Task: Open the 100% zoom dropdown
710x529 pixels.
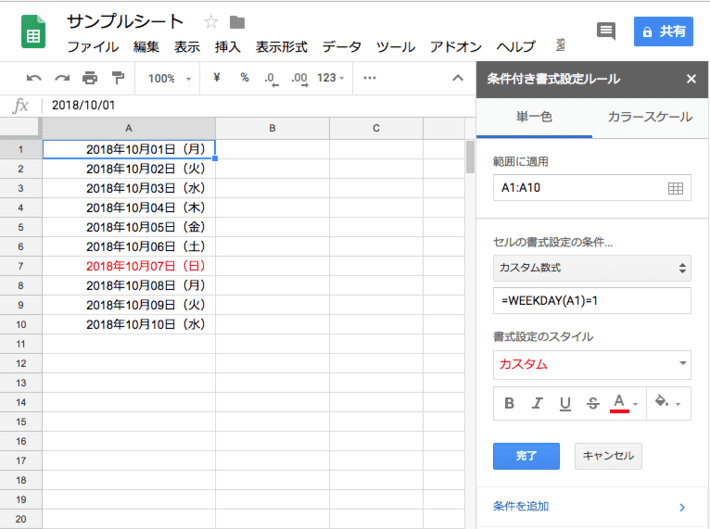Action: click(166, 78)
